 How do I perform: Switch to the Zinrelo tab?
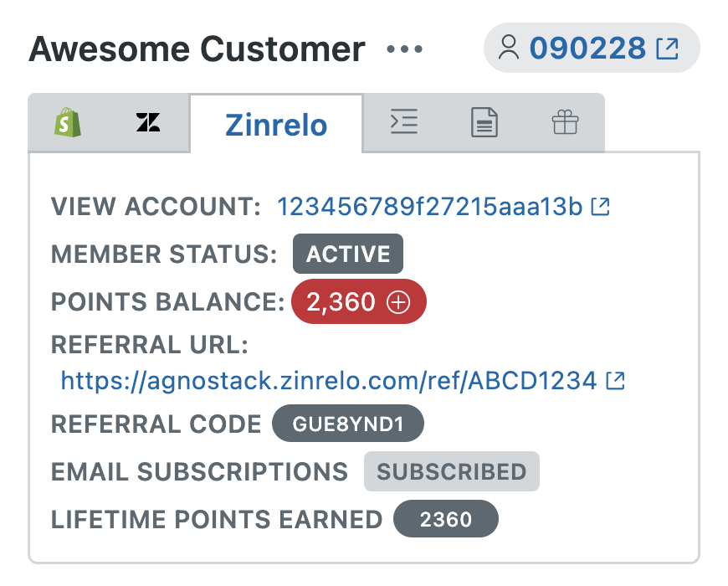pyautogui.click(x=276, y=122)
